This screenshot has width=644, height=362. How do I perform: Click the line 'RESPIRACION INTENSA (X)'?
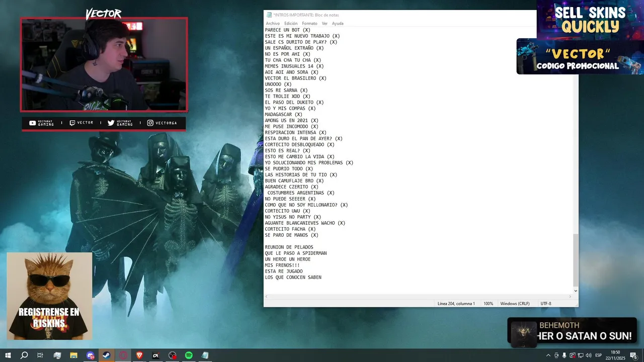tap(296, 133)
